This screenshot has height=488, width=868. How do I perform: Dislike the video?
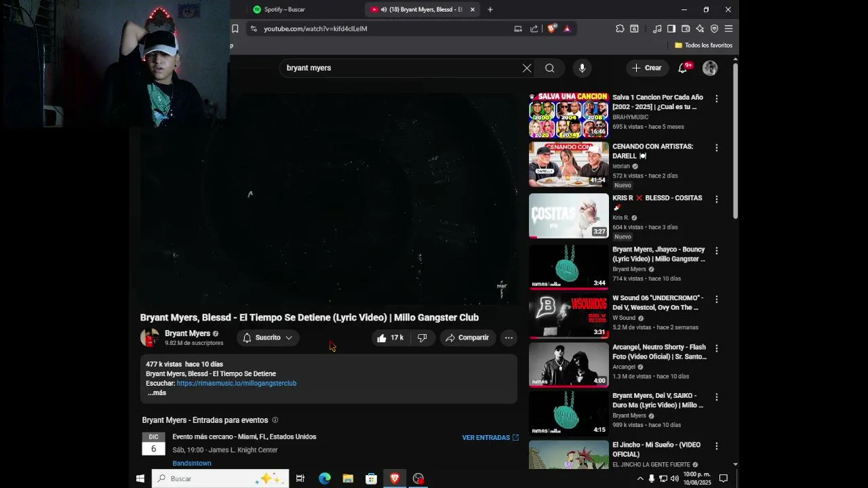click(422, 338)
